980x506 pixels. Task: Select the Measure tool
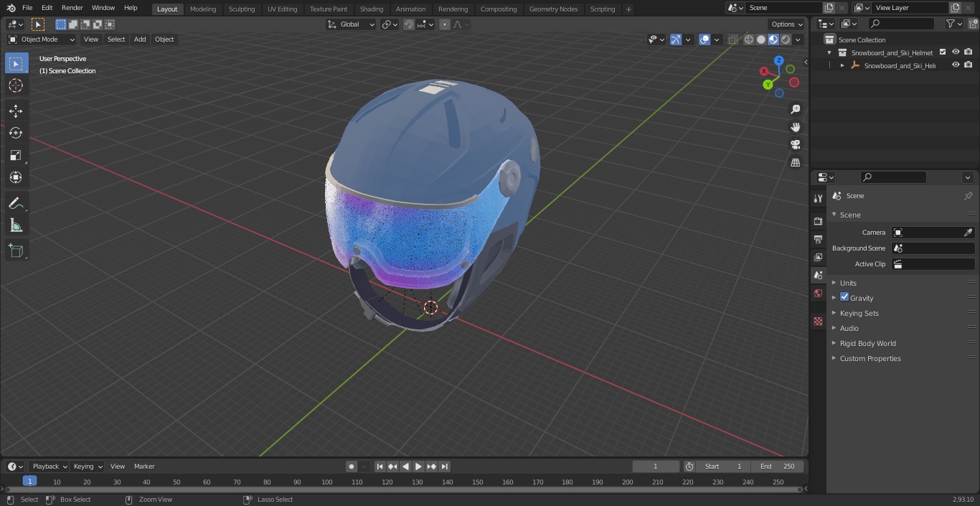16,226
